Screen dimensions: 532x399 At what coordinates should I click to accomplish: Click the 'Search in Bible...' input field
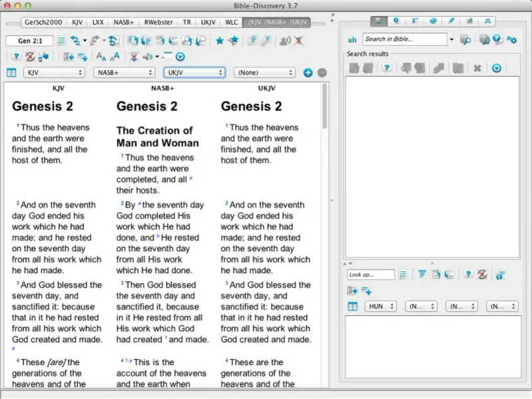(404, 40)
